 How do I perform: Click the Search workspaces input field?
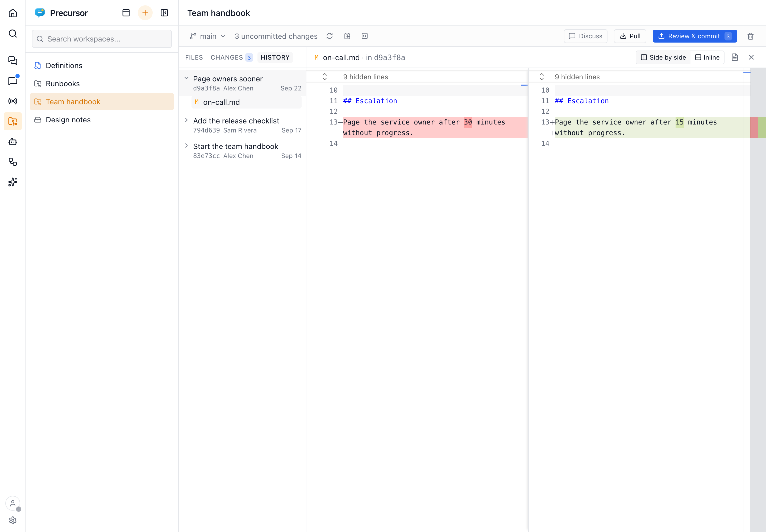(102, 39)
